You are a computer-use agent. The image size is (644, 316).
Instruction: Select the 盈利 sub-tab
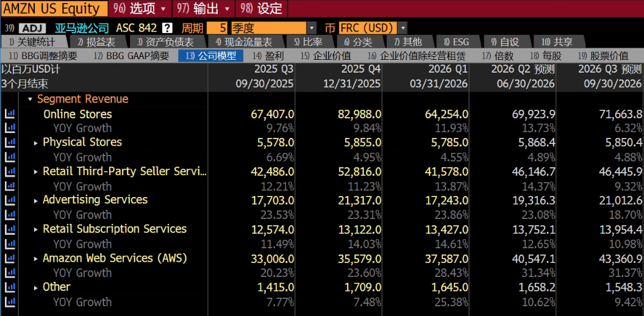(269, 56)
